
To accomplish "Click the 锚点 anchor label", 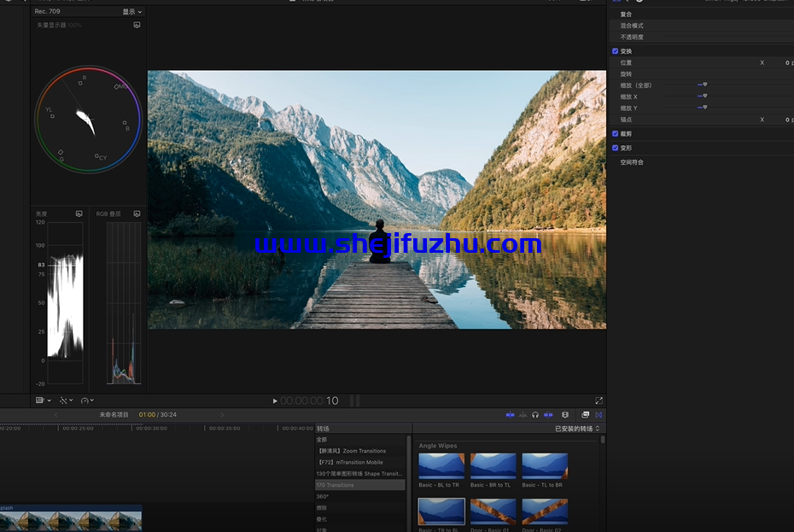I will point(626,120).
